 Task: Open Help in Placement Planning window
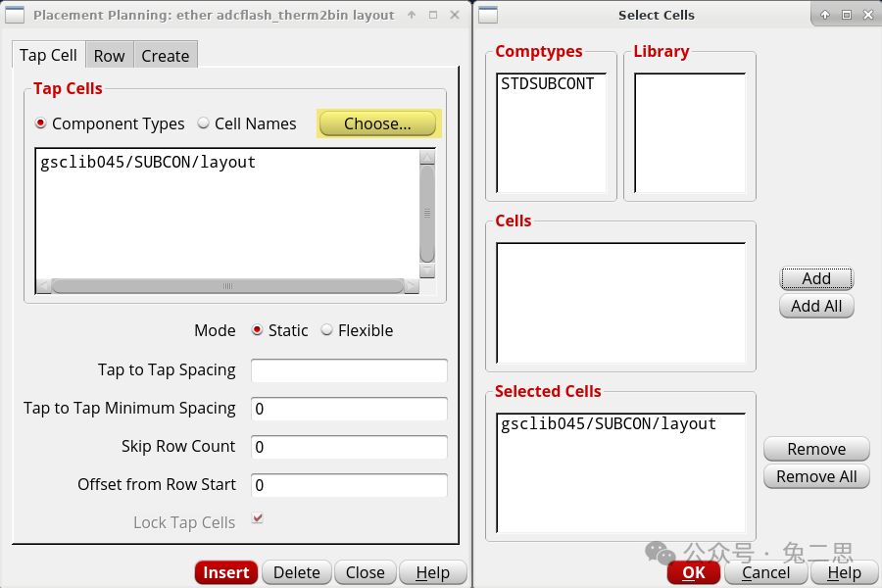(x=432, y=572)
